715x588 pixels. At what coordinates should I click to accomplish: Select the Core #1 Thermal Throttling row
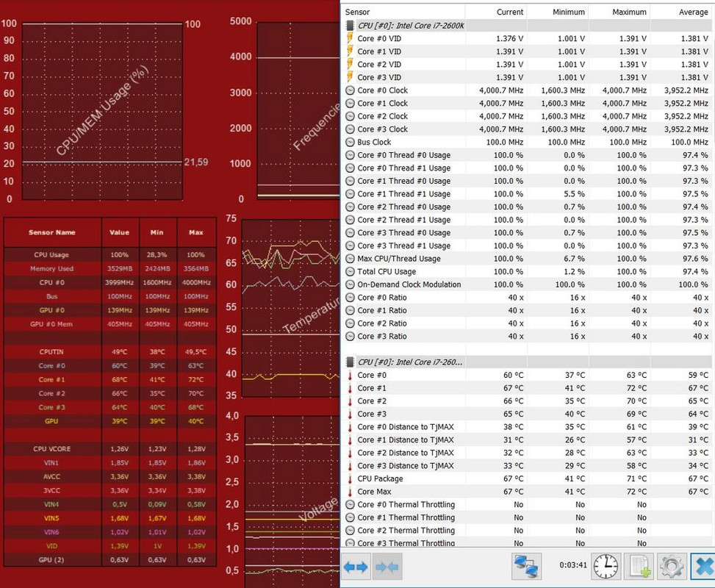[x=527, y=517]
